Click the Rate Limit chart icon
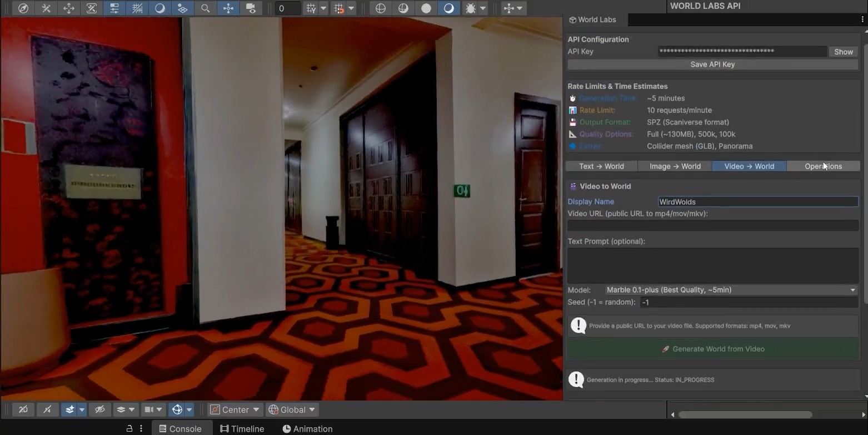Viewport: 868px width, 435px height. (x=573, y=110)
